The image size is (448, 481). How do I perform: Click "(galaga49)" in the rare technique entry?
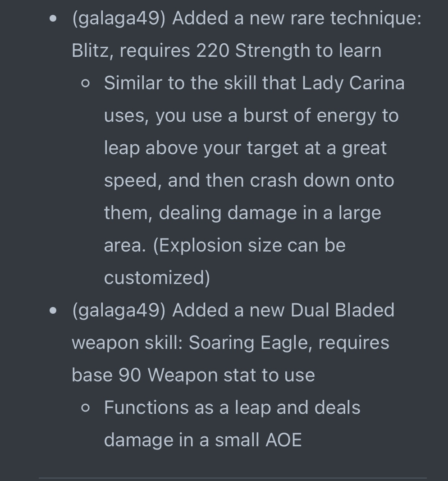[119, 18]
